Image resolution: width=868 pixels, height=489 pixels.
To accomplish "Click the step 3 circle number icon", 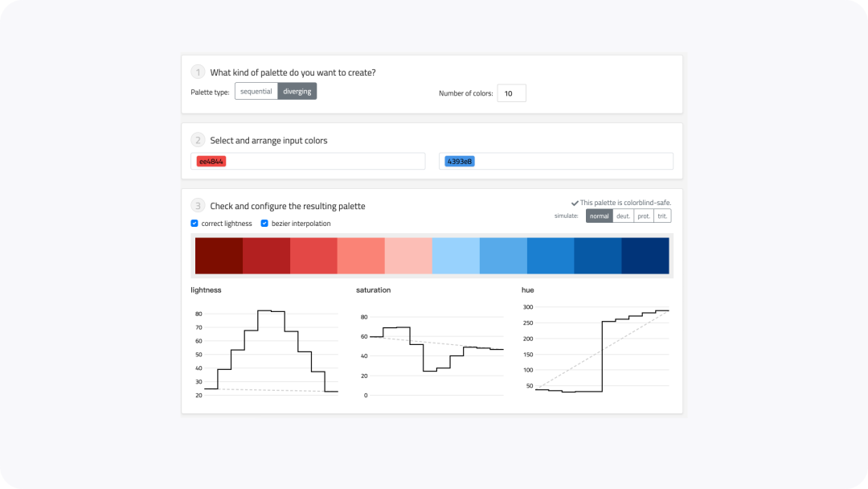I will click(198, 205).
